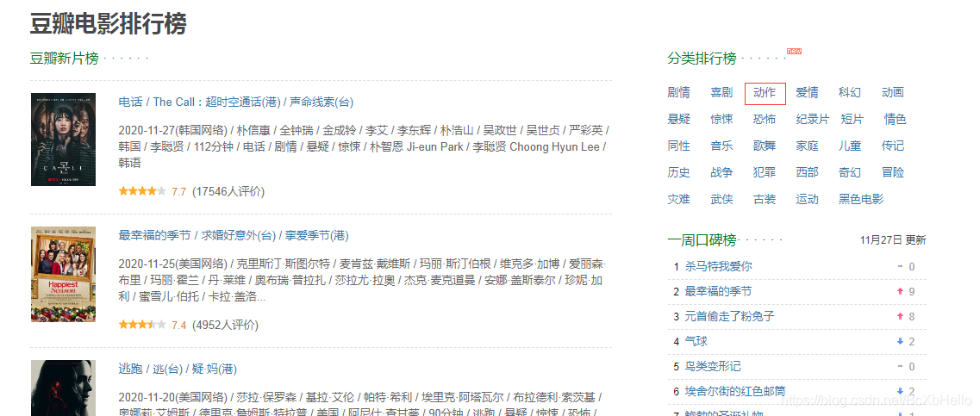Select the 黑色电影 category
This screenshot has height=416, width=980.
[x=861, y=199]
